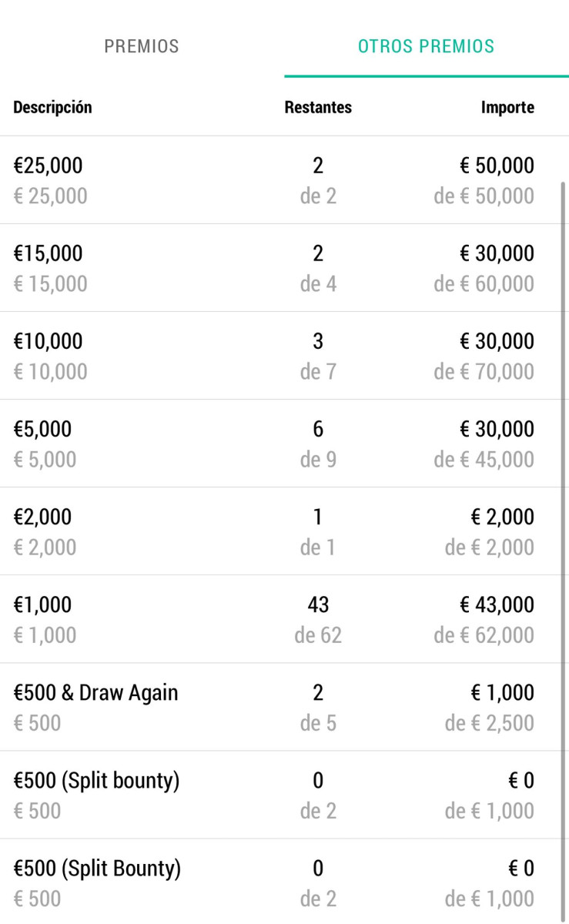Click the Importe column header
Image resolution: width=569 pixels, height=924 pixels.
[507, 108]
